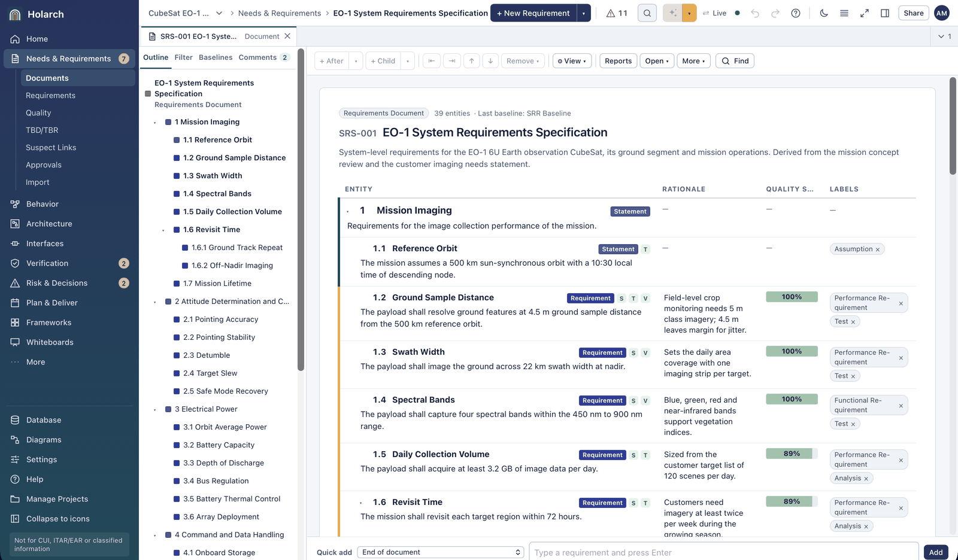Open the End of document quick-add selector

point(441,552)
